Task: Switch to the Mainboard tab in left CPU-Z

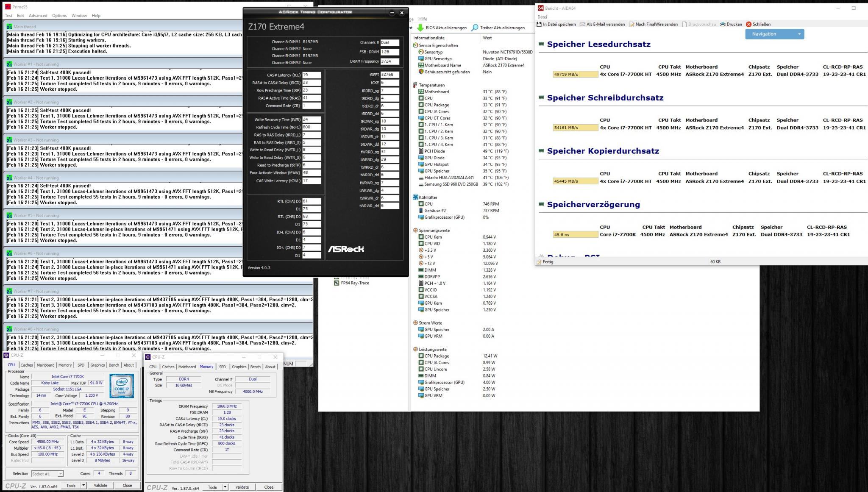Action: pyautogui.click(x=45, y=365)
